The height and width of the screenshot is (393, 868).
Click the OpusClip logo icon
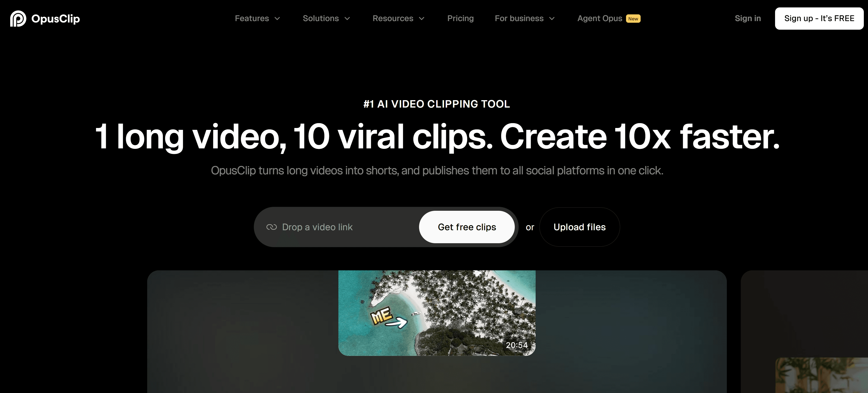[x=18, y=19]
